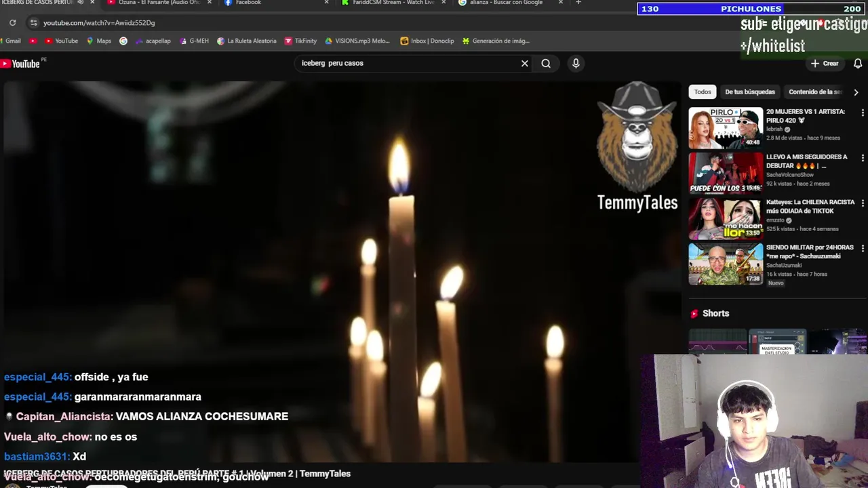868x488 pixels.
Task: Open the Crear menu button
Action: click(x=825, y=63)
